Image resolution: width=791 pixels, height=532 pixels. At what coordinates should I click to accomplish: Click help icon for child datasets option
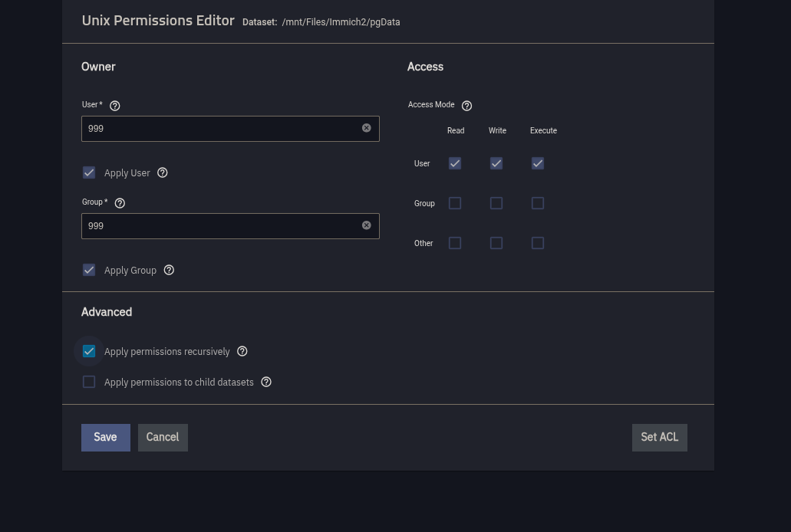click(266, 382)
